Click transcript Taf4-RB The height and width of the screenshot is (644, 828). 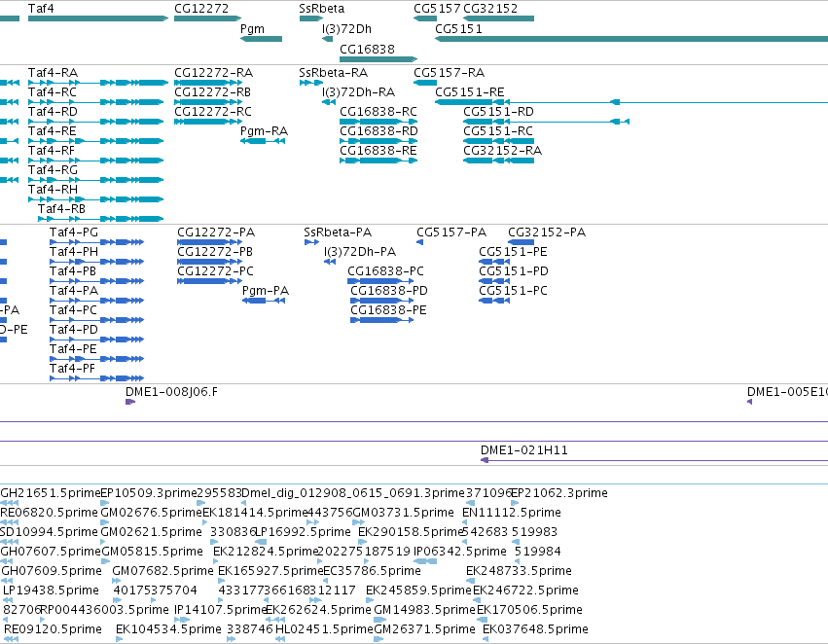point(101,219)
